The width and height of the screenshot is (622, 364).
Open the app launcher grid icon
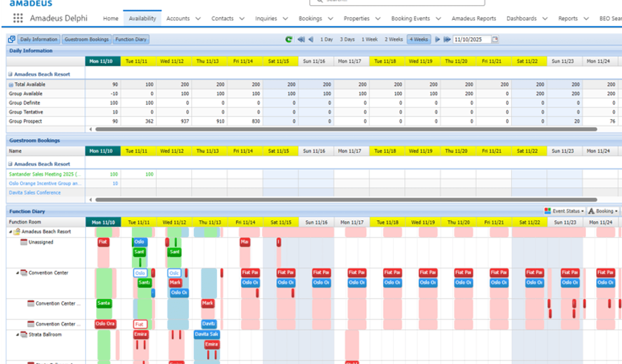[18, 18]
